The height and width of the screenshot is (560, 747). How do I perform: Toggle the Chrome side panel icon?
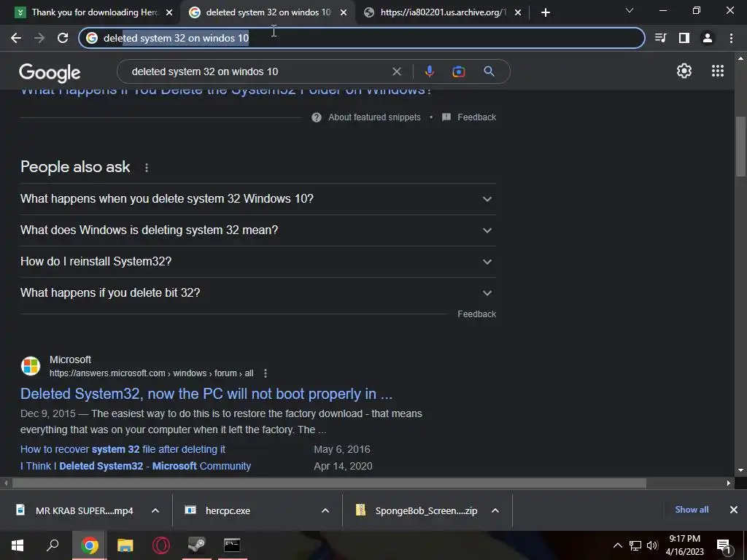[x=684, y=38]
